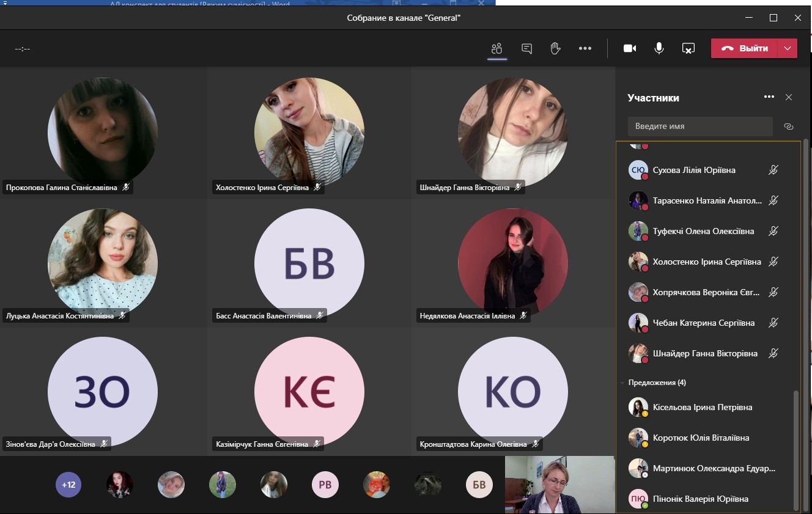
Task: Select Луцька Анастасія Костянтинівна video tile
Action: 103,263
